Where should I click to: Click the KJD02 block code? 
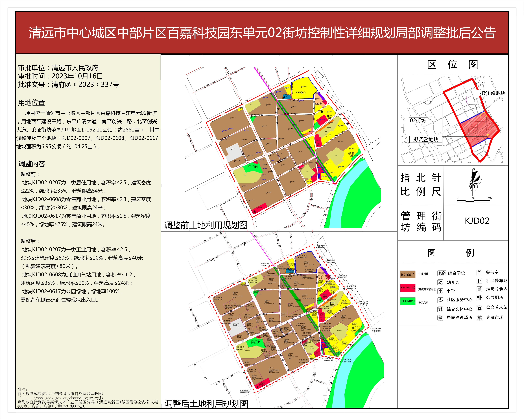pos(477,221)
